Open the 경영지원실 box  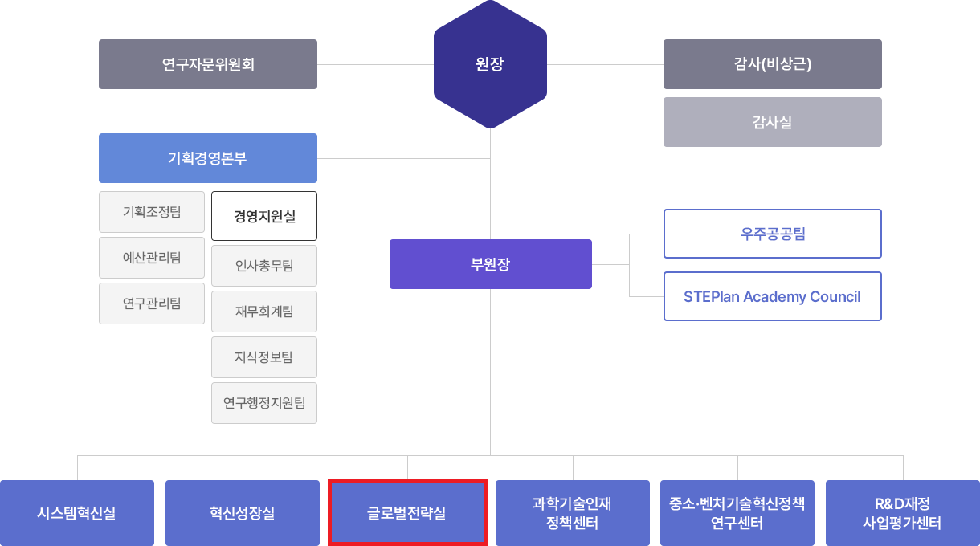pos(264,216)
